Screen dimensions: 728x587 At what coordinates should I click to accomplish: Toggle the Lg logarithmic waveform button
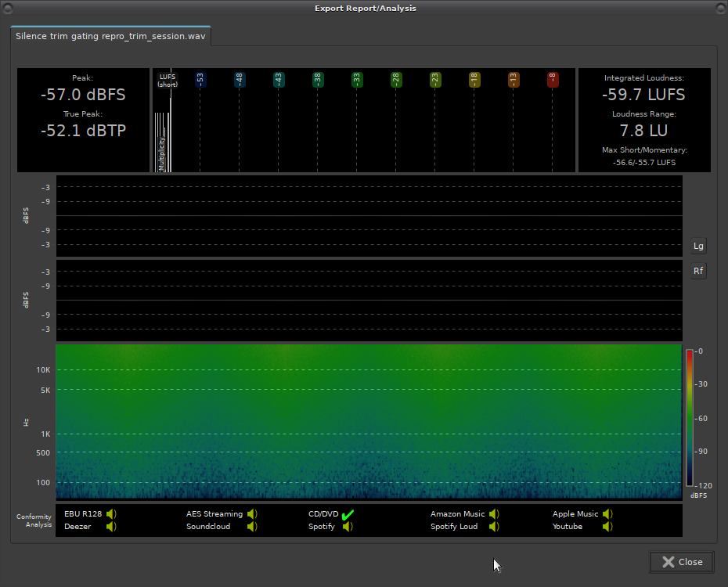point(698,246)
